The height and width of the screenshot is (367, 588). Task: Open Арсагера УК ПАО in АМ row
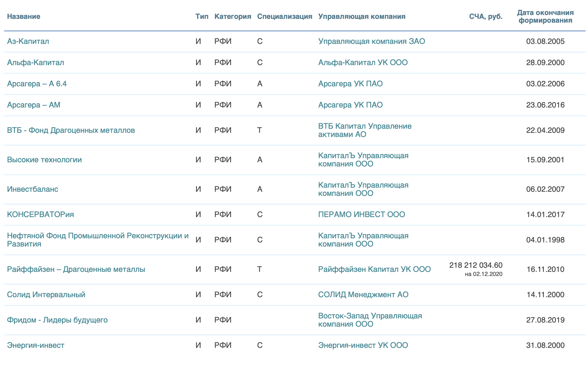pyautogui.click(x=351, y=105)
